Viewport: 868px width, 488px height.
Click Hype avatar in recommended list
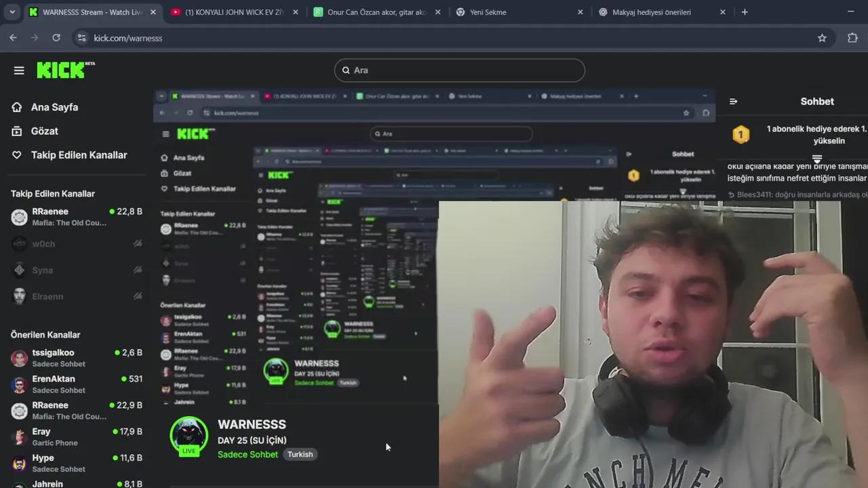point(20,464)
